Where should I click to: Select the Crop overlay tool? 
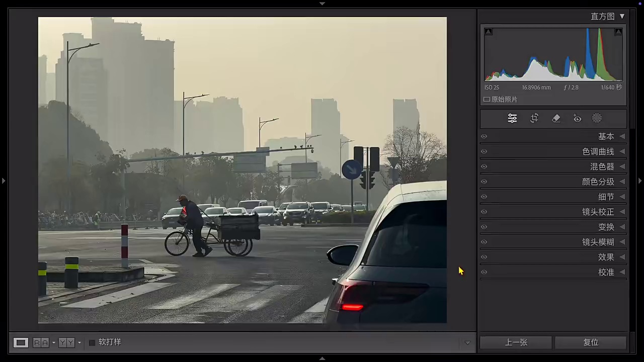click(x=534, y=118)
